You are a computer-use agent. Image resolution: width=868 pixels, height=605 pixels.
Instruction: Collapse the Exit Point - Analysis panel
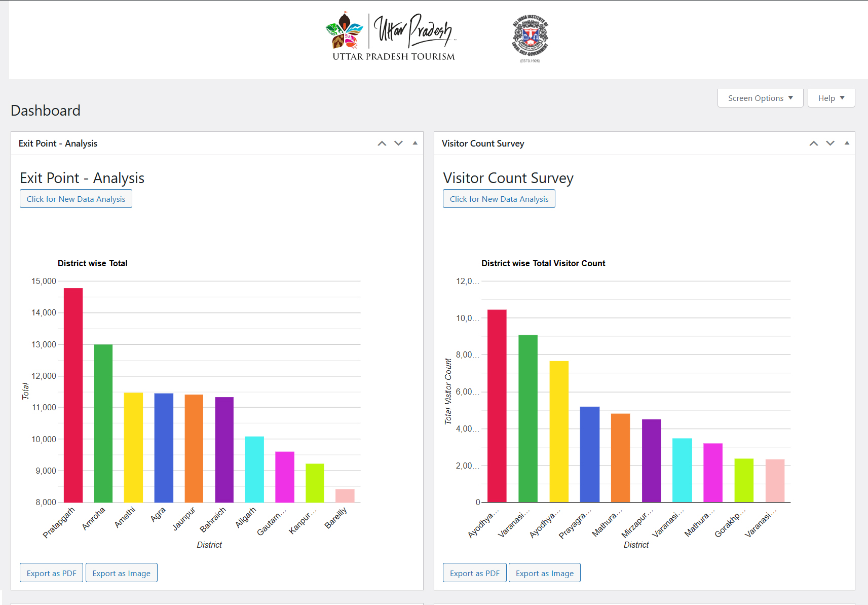click(x=415, y=144)
